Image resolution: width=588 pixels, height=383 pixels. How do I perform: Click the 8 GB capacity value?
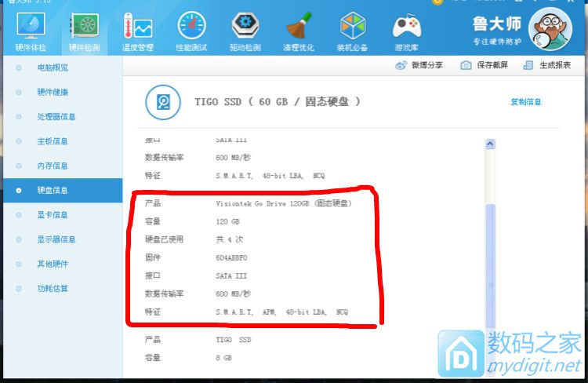[x=223, y=358]
